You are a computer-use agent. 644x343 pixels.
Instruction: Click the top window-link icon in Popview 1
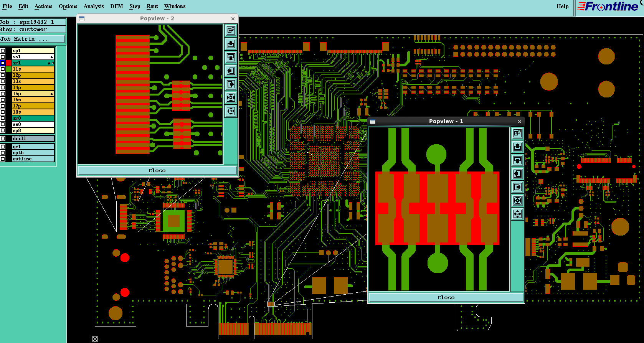517,133
